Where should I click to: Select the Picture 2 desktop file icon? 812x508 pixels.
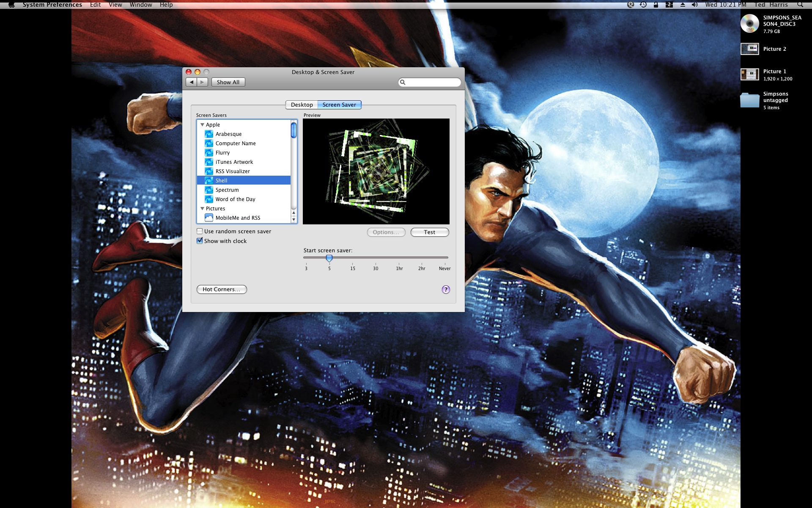click(x=750, y=49)
